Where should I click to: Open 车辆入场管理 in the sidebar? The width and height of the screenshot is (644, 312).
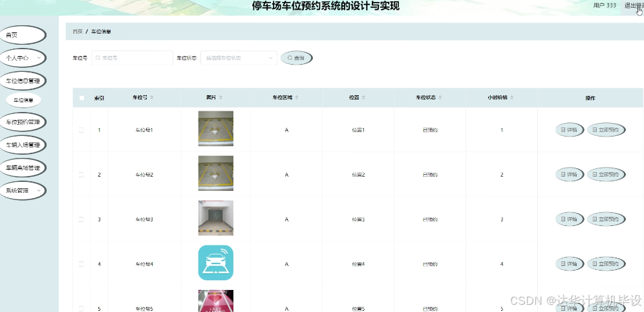point(23,145)
